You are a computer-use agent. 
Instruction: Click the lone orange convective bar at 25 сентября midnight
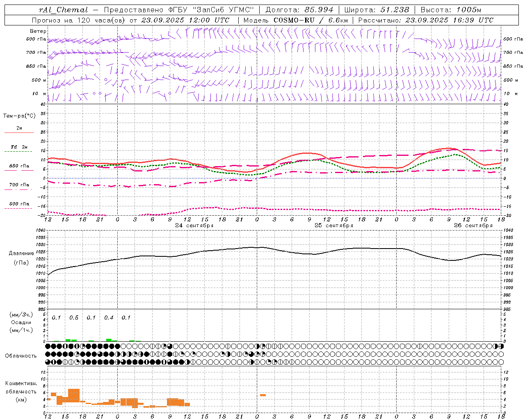tap(263, 395)
